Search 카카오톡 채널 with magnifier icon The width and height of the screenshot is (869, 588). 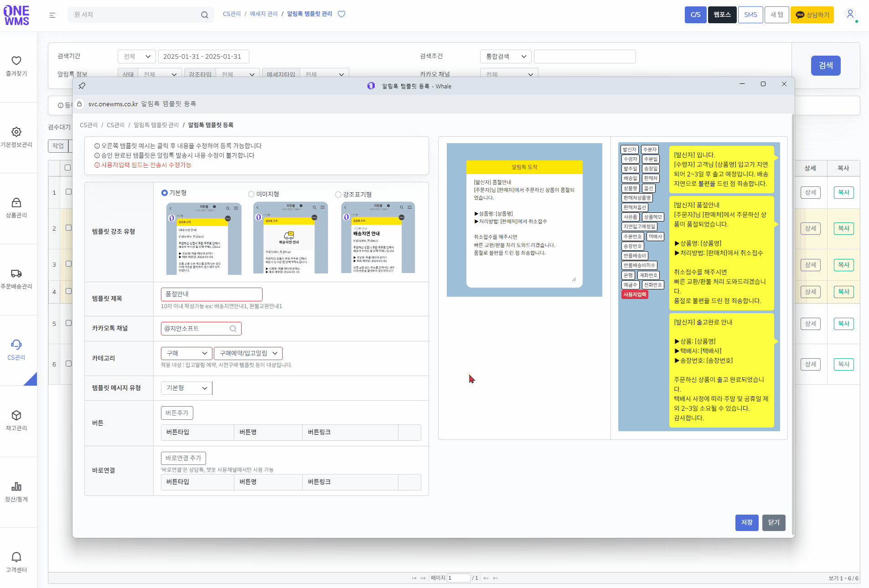pyautogui.click(x=233, y=329)
